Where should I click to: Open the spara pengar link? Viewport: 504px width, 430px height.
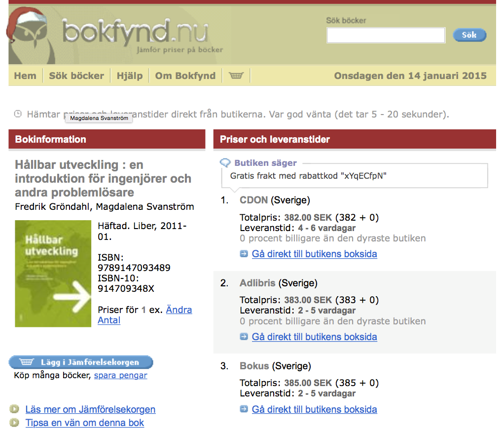pos(120,375)
